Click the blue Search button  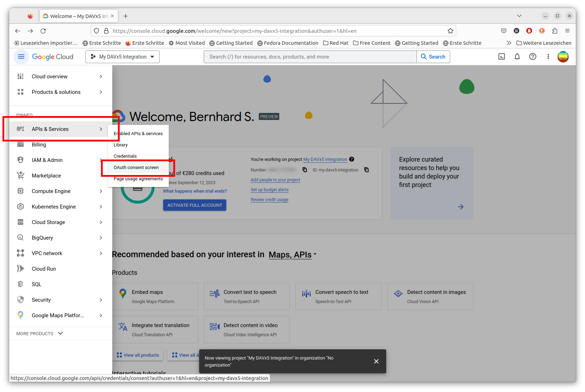pyautogui.click(x=433, y=57)
